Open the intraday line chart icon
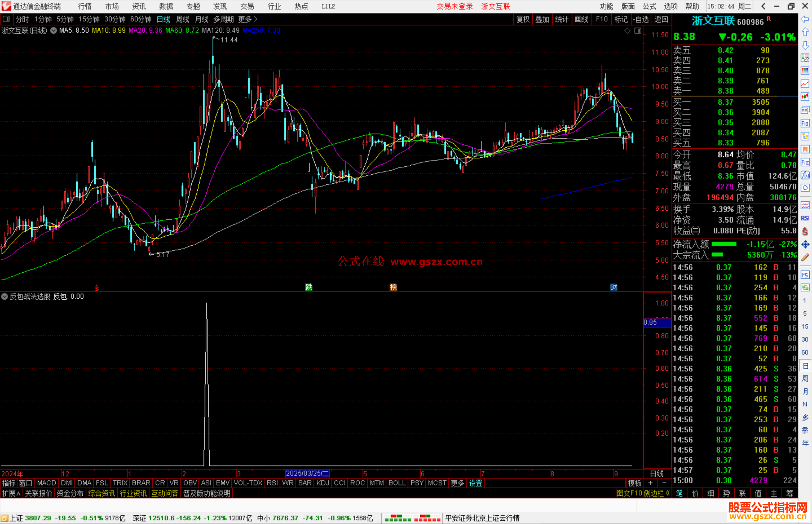Screen dimensions: 812x524 click(805, 83)
